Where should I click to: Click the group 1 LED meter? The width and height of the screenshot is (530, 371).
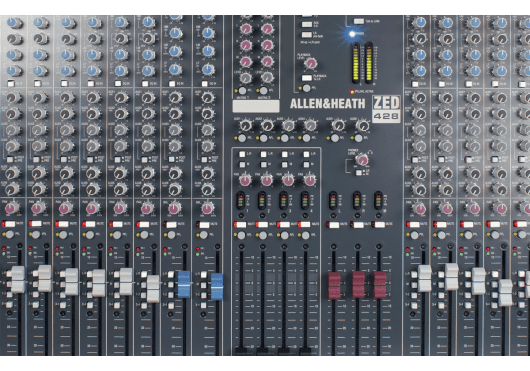241,200
